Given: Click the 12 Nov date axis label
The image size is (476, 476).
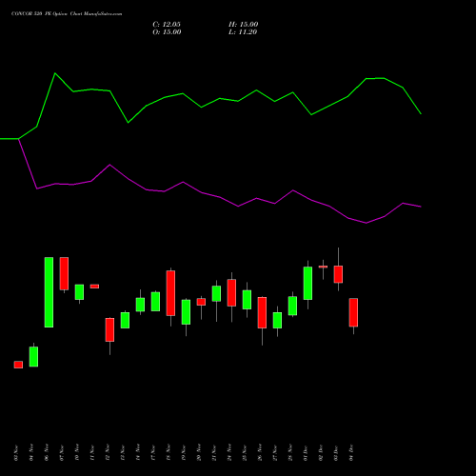Looking at the screenshot, I should coord(108,453).
